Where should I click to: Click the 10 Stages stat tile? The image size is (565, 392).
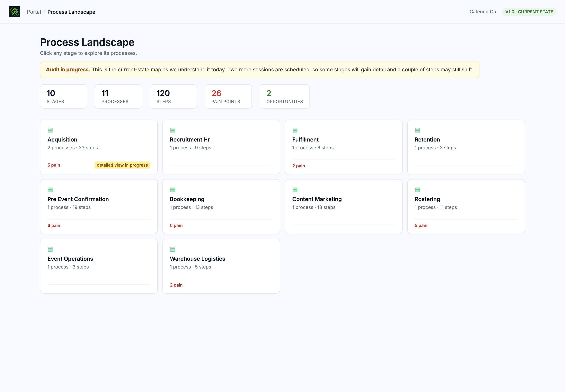coord(63,96)
